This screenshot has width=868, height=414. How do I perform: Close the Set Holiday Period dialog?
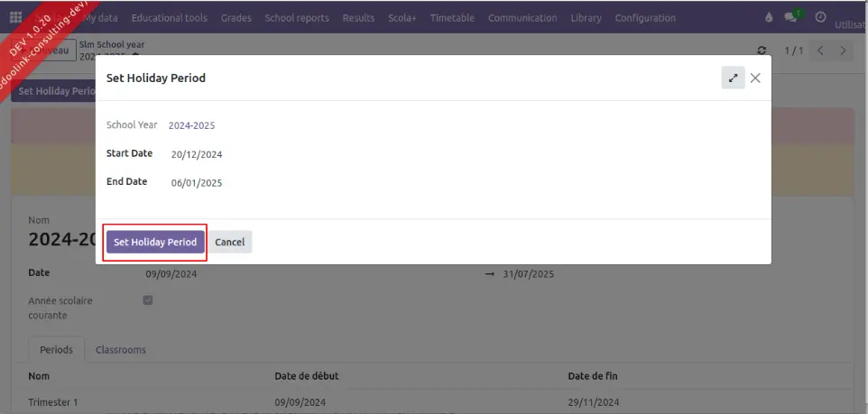click(755, 78)
